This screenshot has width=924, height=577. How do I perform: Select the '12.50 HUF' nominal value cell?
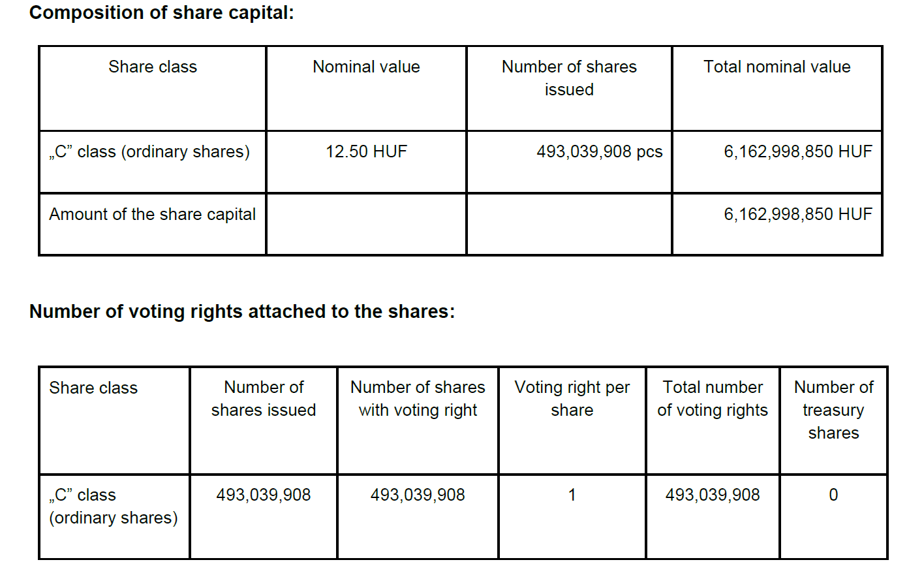click(366, 152)
